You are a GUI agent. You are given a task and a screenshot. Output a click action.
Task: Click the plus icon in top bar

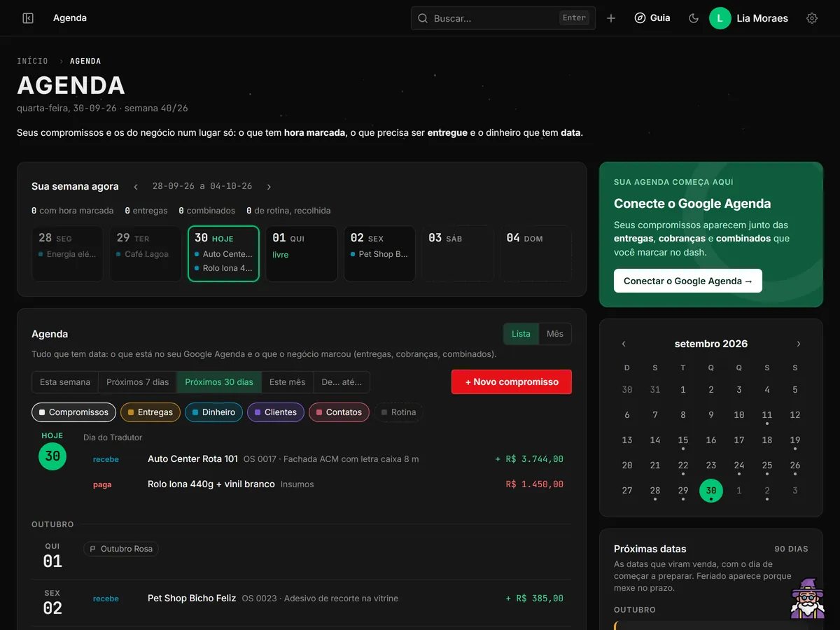click(x=611, y=18)
